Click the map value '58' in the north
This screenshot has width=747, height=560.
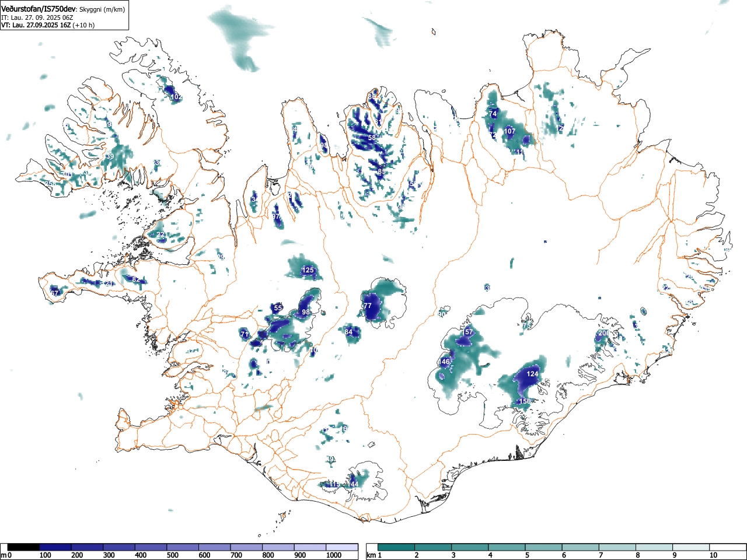(x=372, y=138)
